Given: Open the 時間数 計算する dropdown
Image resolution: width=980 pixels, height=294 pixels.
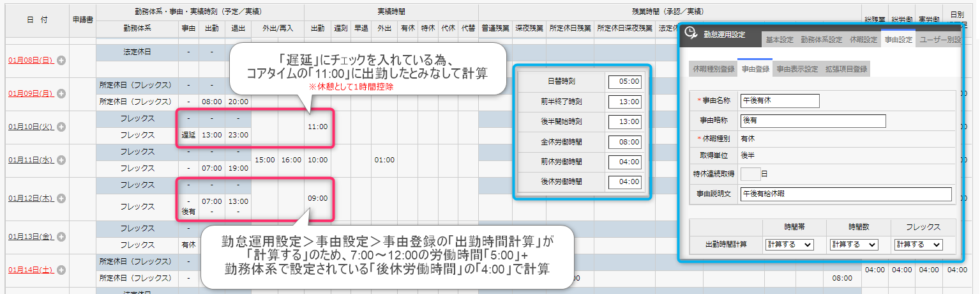Looking at the screenshot, I should [854, 244].
